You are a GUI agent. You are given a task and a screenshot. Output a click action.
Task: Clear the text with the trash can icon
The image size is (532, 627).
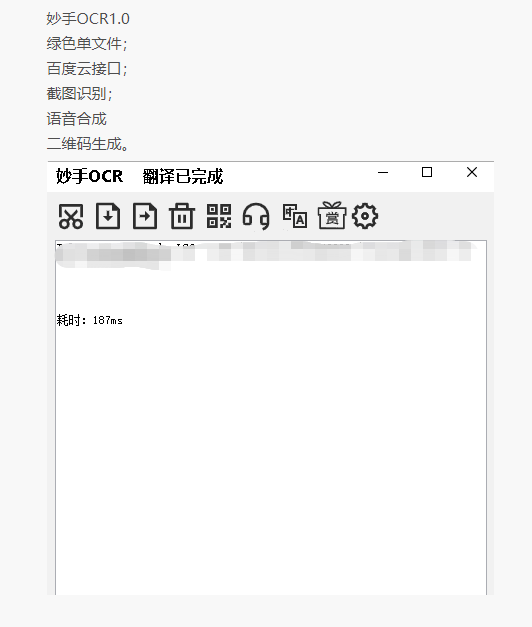[182, 216]
